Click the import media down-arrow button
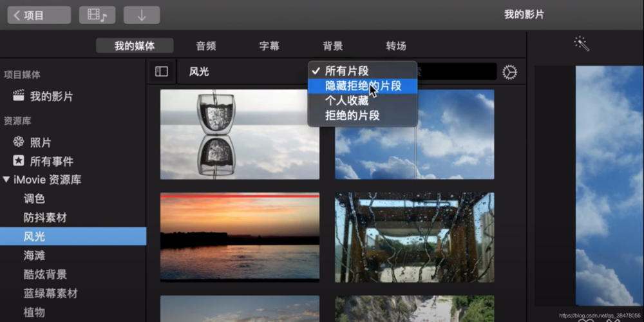This screenshot has width=644, height=322. [x=142, y=15]
